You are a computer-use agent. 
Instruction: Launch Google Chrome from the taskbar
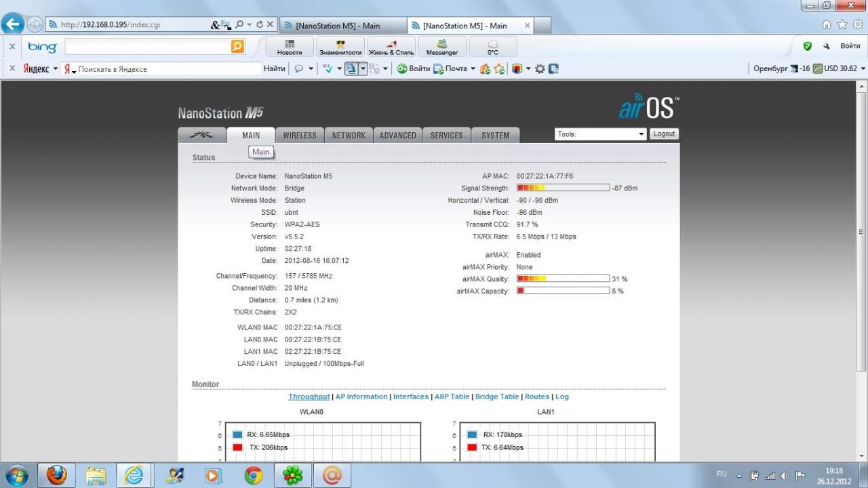click(254, 476)
